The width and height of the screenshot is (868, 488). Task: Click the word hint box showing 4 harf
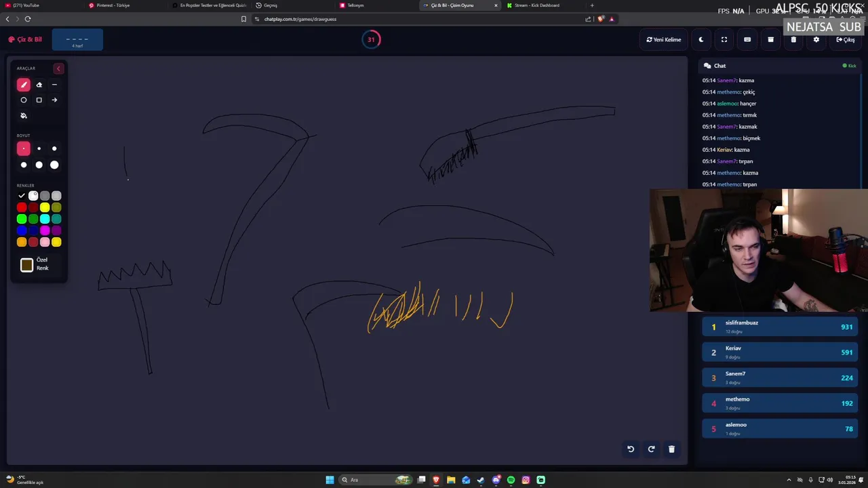[77, 40]
